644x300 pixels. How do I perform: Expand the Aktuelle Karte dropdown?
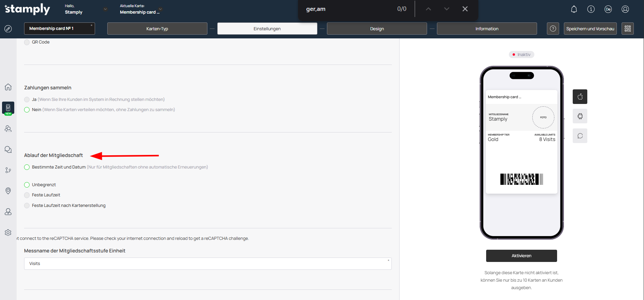tap(160, 9)
